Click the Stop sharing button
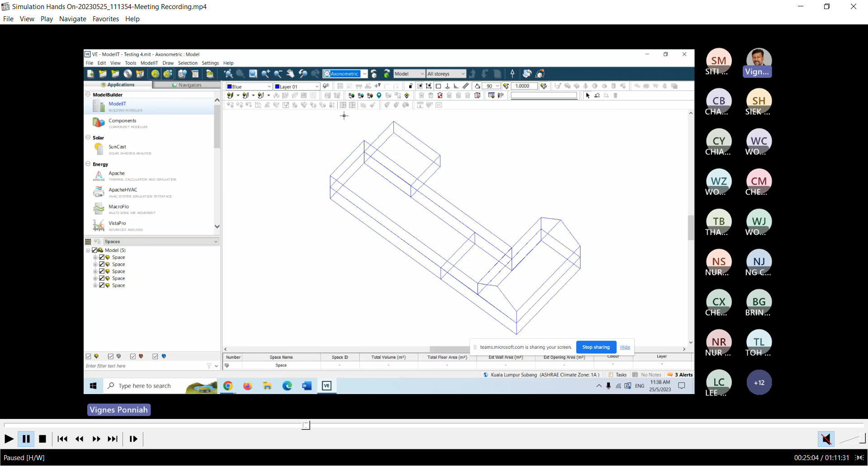 point(596,347)
